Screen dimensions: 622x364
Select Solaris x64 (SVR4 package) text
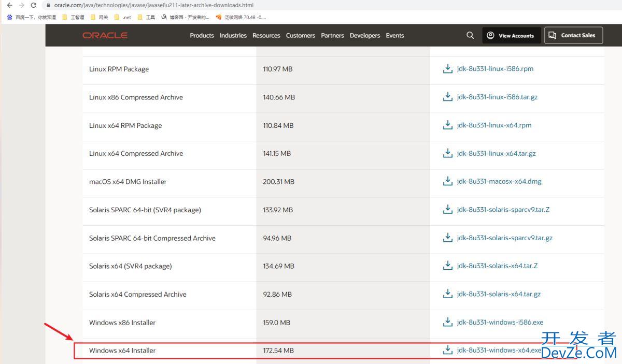(130, 266)
